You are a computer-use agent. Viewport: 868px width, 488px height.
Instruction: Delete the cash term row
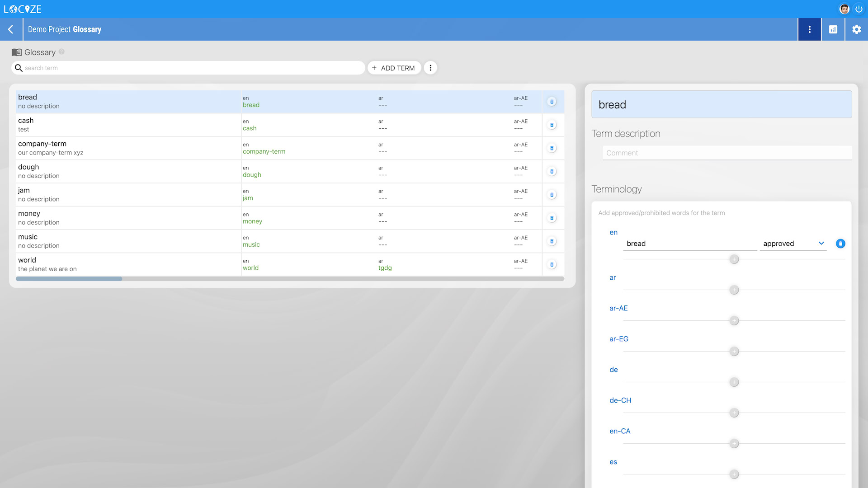click(552, 125)
